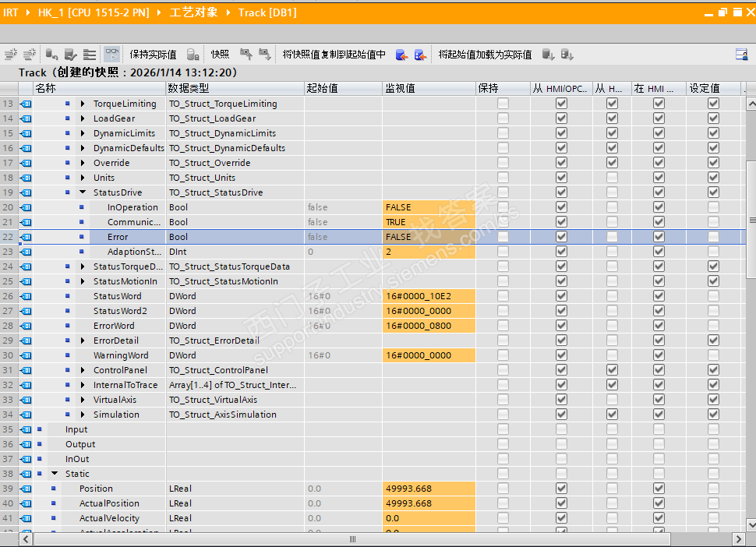Toggle 保持 checkbox for TorqueLimiting row
Image resolution: width=756 pixels, height=547 pixels.
click(x=503, y=103)
